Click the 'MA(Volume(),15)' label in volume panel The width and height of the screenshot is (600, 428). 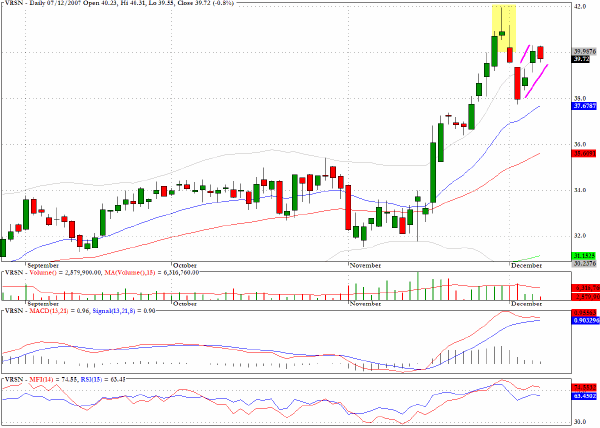[x=130, y=273]
